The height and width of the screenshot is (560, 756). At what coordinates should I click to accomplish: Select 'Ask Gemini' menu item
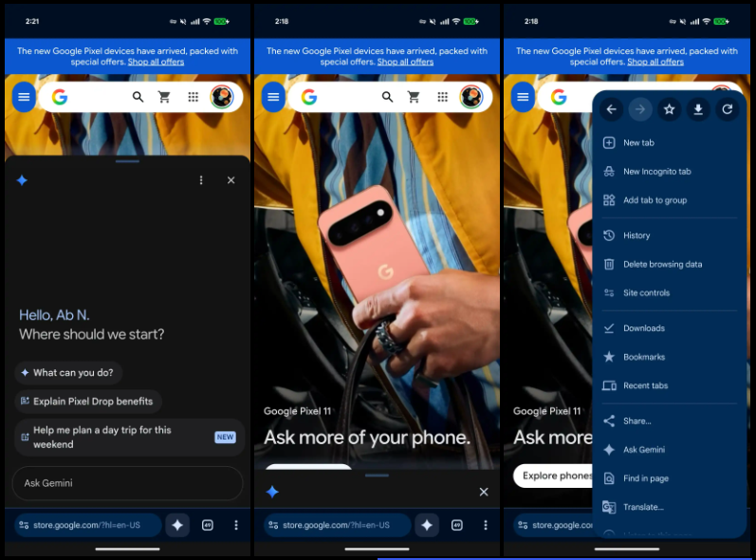670,450
